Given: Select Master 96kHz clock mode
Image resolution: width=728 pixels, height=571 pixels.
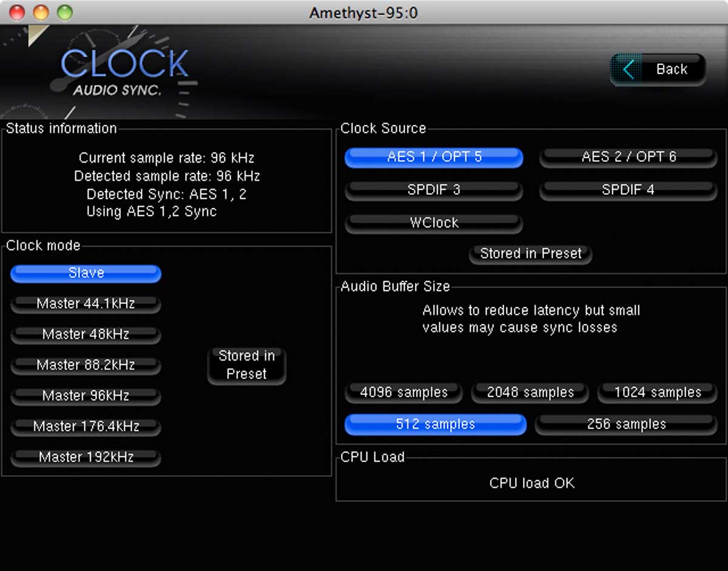Looking at the screenshot, I should click(x=86, y=396).
